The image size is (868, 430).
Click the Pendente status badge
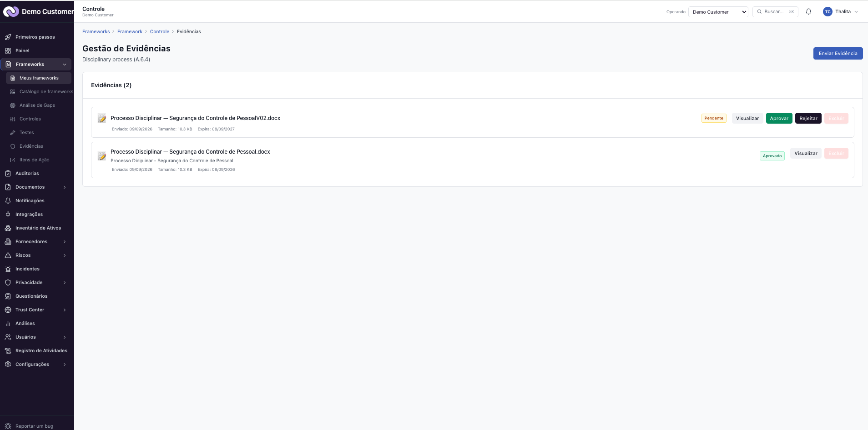click(714, 118)
